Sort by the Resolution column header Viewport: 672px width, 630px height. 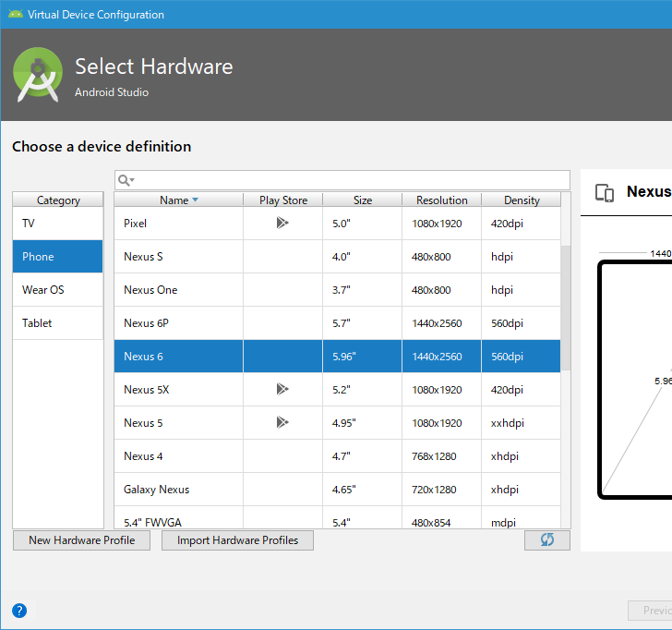click(441, 200)
